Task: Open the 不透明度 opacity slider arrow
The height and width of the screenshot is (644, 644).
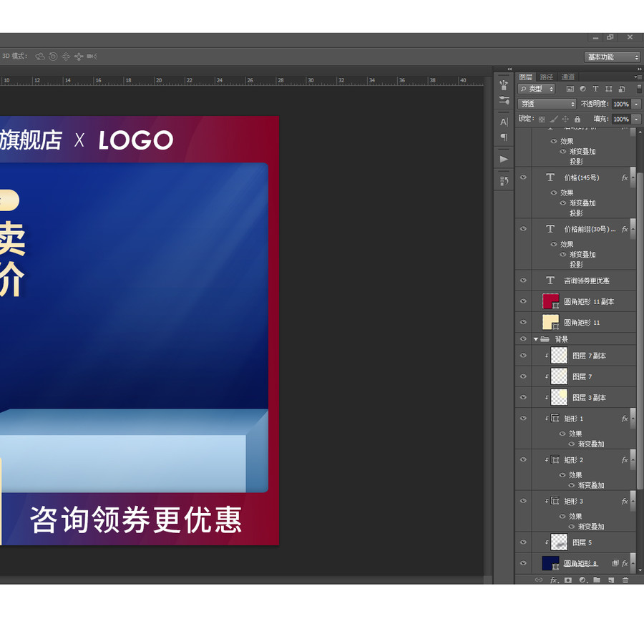Action: coord(636,104)
